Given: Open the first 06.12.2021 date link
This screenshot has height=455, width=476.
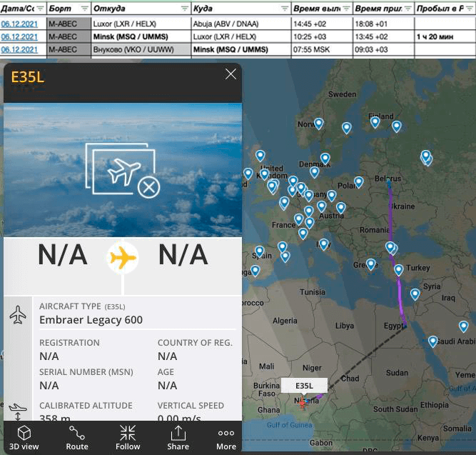Looking at the screenshot, I should click(20, 23).
